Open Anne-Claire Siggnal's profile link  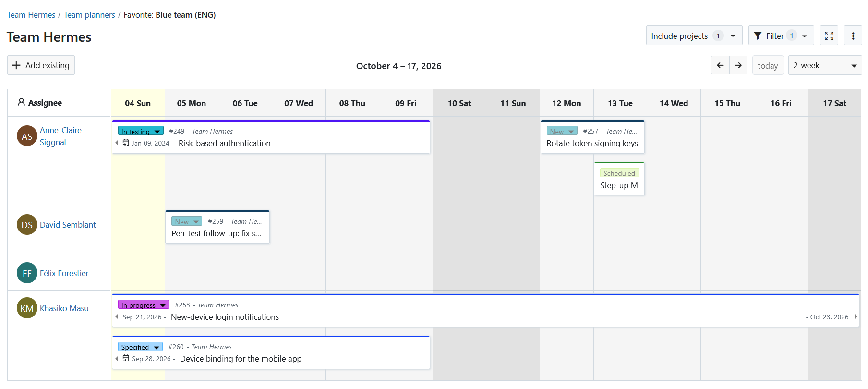(60, 136)
